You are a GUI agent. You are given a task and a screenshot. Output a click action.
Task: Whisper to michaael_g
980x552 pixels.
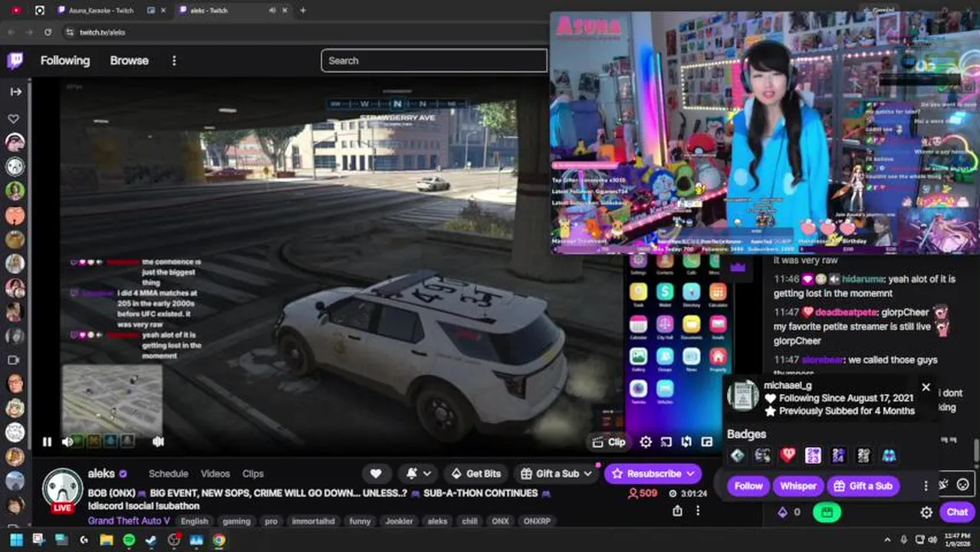click(798, 486)
